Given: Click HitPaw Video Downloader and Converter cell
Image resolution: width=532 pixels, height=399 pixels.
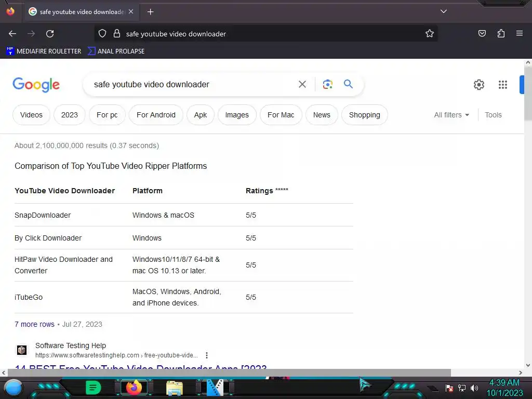Looking at the screenshot, I should pos(63,265).
